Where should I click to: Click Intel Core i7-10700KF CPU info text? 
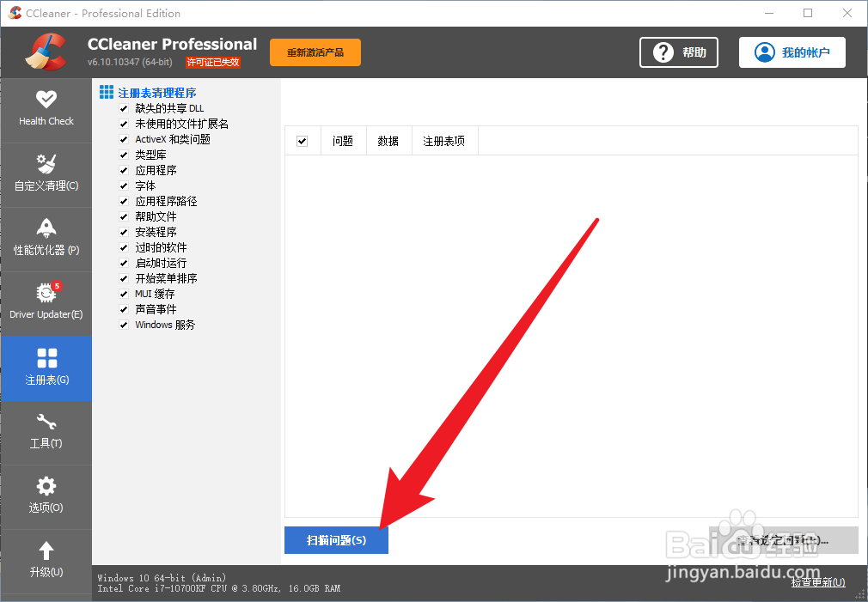[218, 588]
